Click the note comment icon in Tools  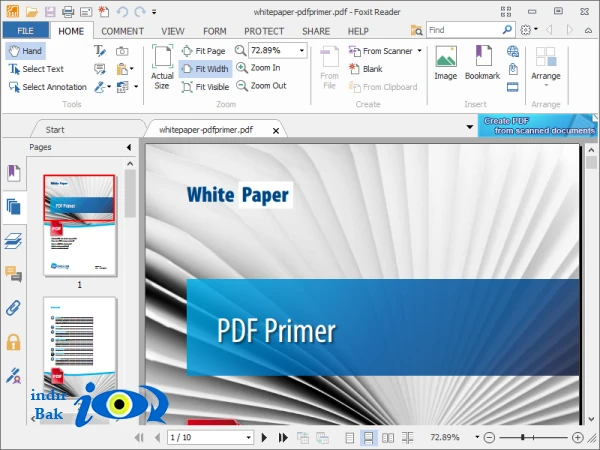click(100, 69)
